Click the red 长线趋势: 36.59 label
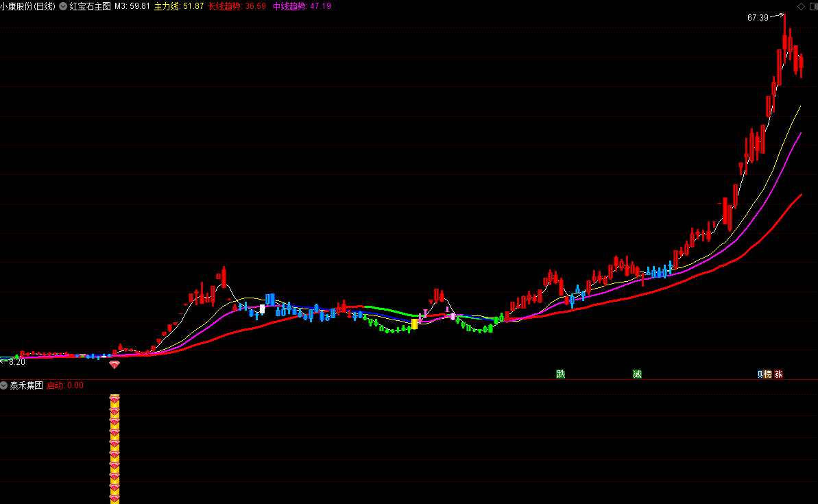 point(237,6)
